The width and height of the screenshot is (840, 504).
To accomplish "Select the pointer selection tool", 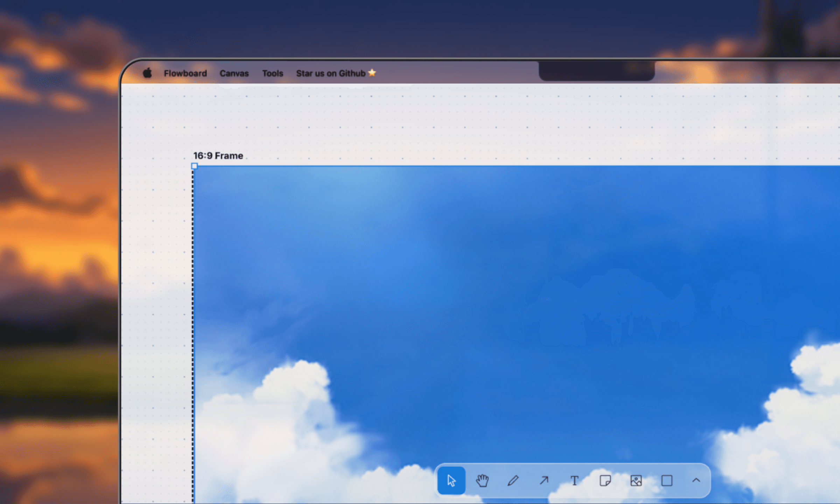I will (451, 481).
